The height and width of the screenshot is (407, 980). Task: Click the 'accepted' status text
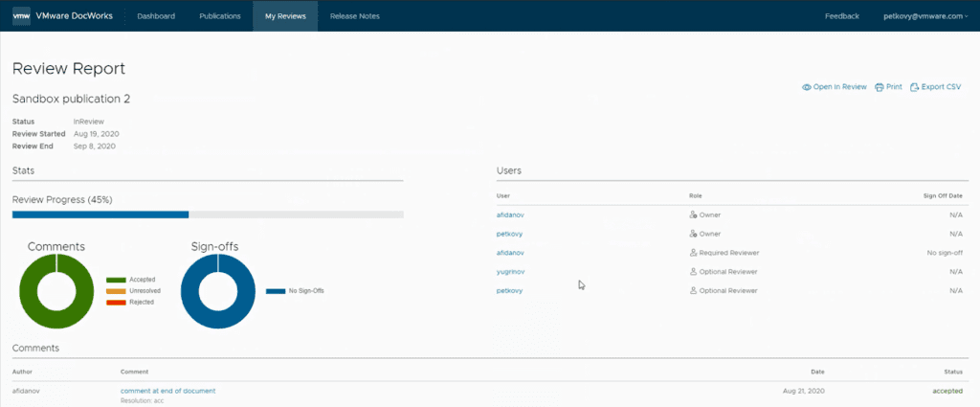(x=947, y=391)
